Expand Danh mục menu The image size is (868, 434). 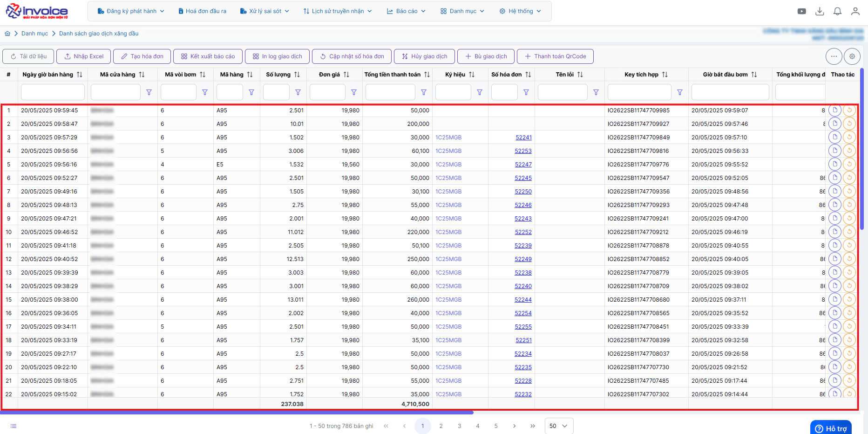pyautogui.click(x=462, y=11)
